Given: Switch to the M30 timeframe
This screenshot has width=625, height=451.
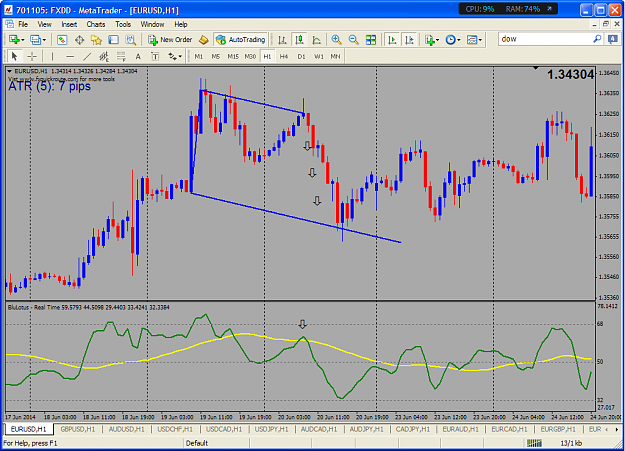Looking at the screenshot, I should [250, 56].
